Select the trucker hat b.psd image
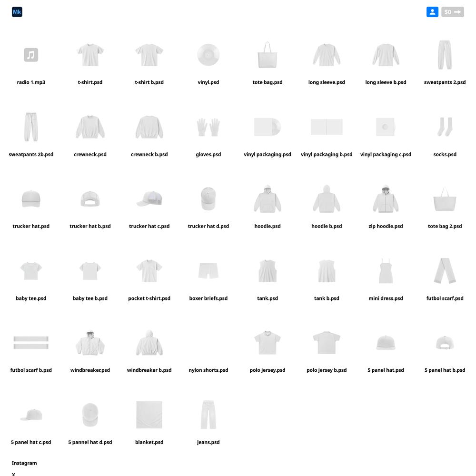This screenshot has width=476, height=476. tap(90, 199)
